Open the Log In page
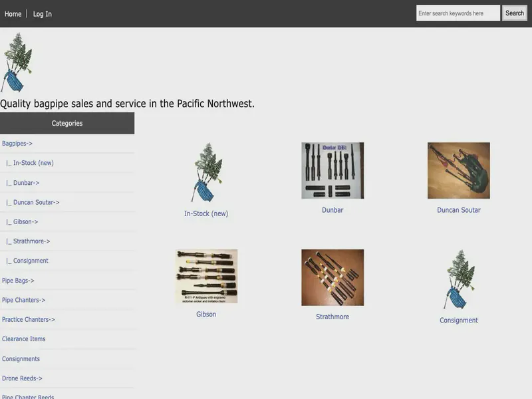Screen dimensions: 532x399 tap(43, 14)
